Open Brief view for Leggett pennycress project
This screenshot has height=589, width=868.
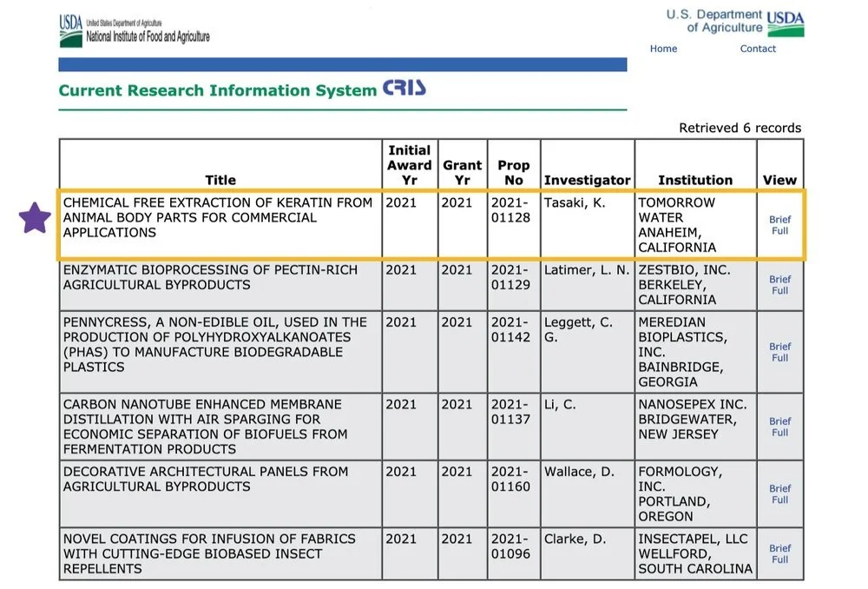pos(780,347)
